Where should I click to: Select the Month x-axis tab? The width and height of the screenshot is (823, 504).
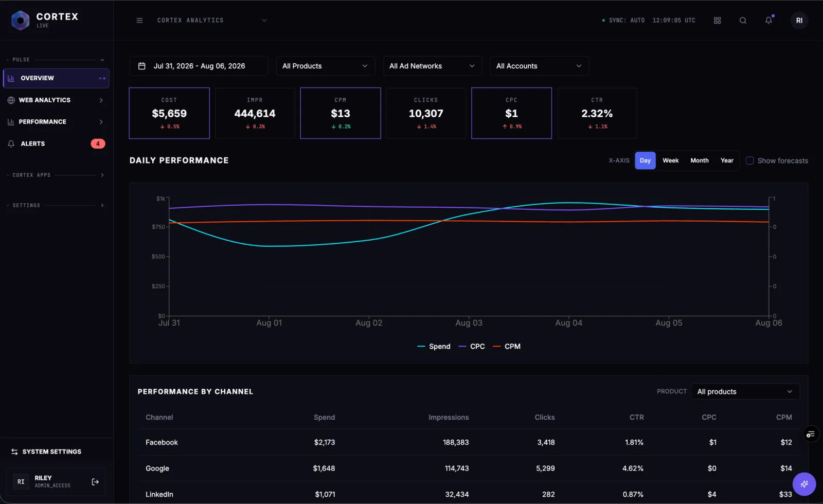[x=700, y=160]
